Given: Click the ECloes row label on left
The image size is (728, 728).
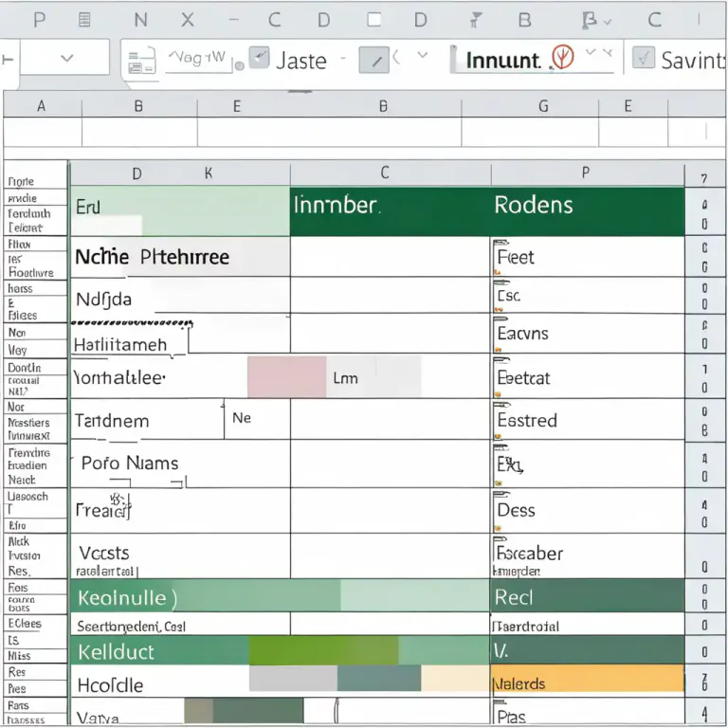Looking at the screenshot, I should click(25, 623).
